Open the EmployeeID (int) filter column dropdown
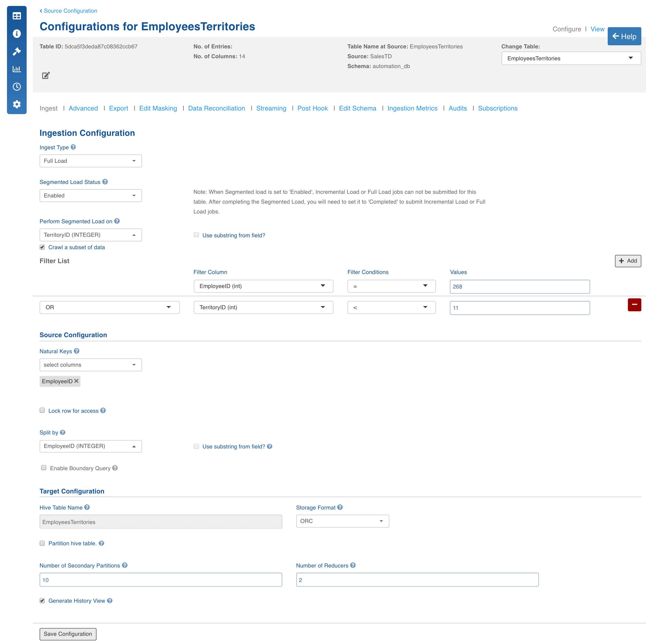This screenshot has height=644, width=646. [x=263, y=286]
